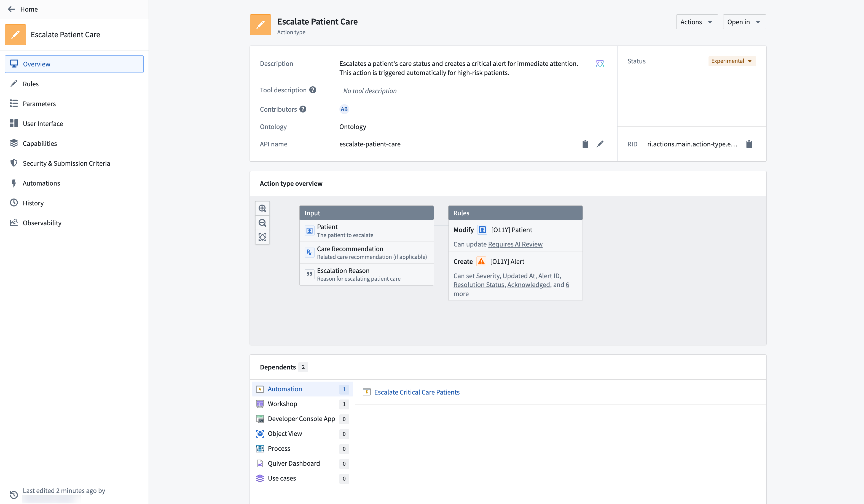Open version history at the bottom left
This screenshot has width=864, height=504.
coord(14,495)
